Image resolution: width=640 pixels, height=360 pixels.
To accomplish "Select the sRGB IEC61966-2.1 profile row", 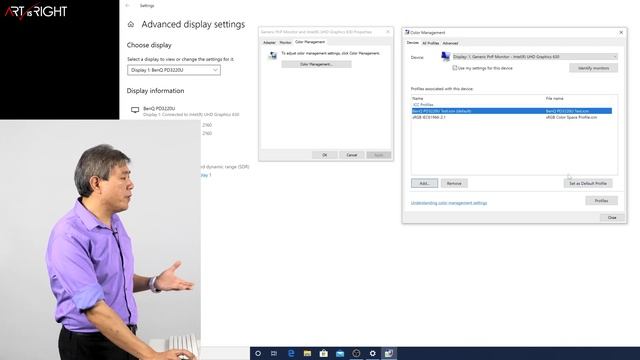I will [x=512, y=117].
